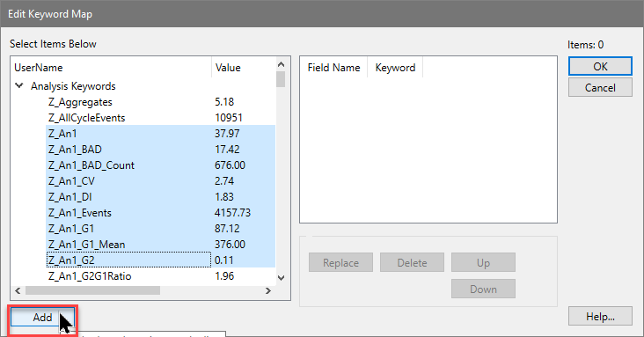This screenshot has height=337, width=644.
Task: Click the Delete button
Action: (412, 262)
